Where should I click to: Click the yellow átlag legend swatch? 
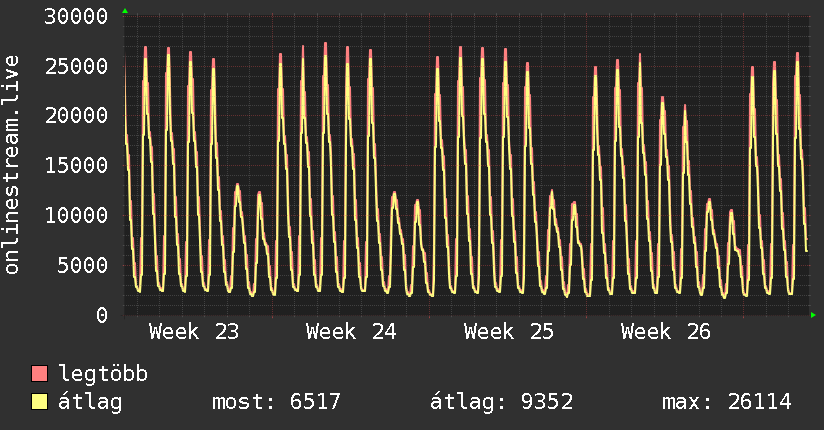tap(39, 402)
